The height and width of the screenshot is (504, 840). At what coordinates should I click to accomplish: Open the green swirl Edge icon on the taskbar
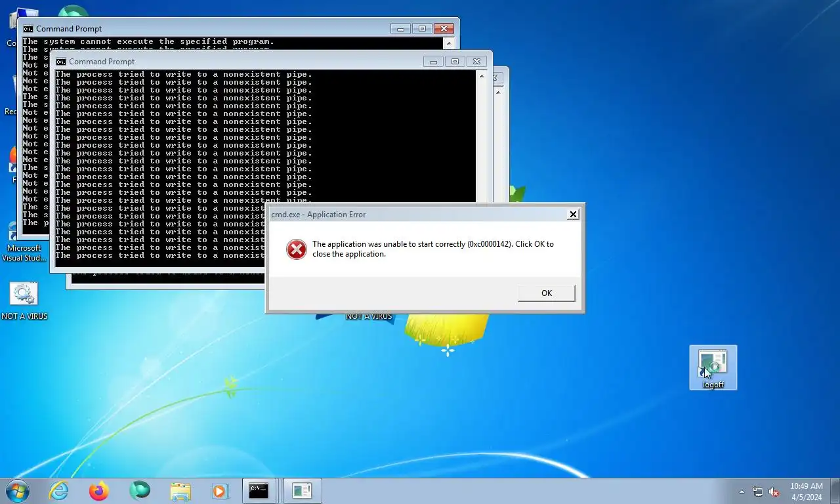click(140, 491)
